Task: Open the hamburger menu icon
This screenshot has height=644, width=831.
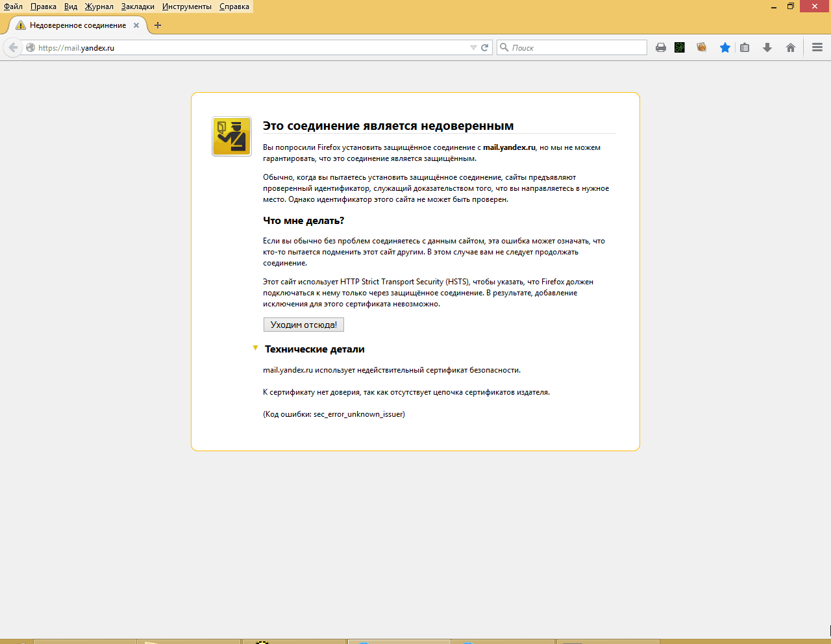Action: 817,47
